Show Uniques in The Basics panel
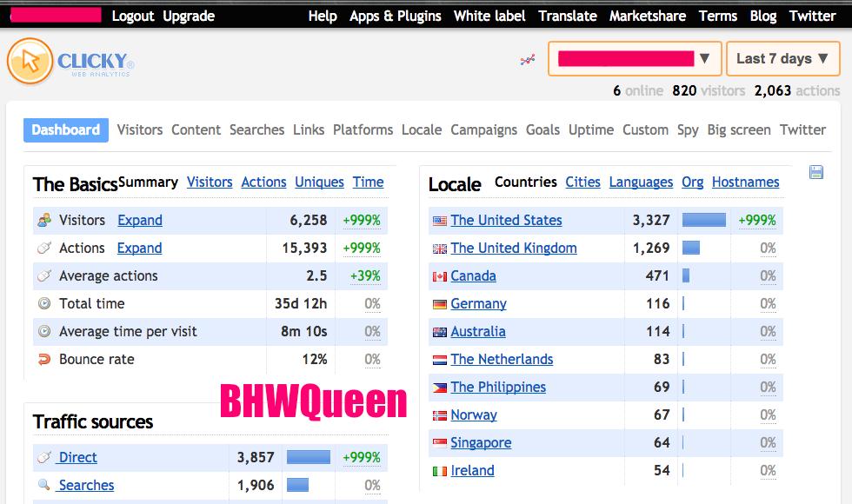This screenshot has height=504, width=852. 319,182
